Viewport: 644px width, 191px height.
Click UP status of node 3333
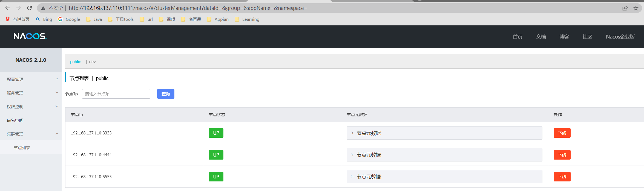coord(216,133)
